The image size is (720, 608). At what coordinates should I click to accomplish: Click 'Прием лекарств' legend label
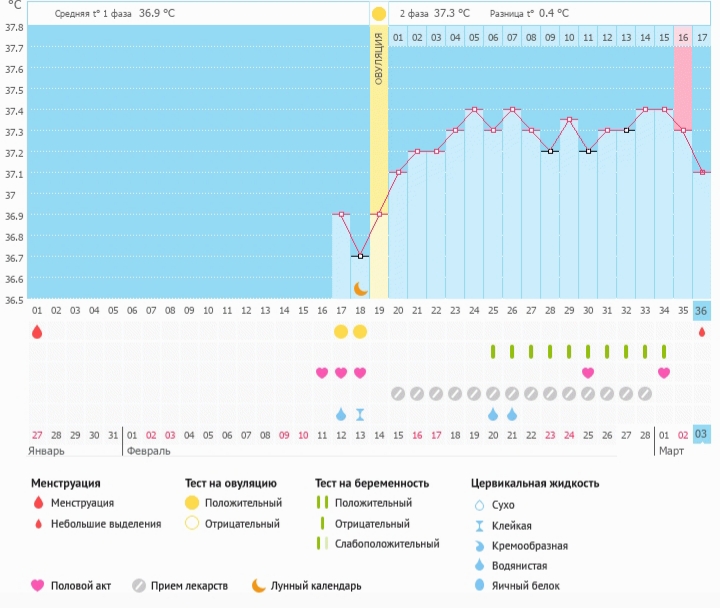191,586
